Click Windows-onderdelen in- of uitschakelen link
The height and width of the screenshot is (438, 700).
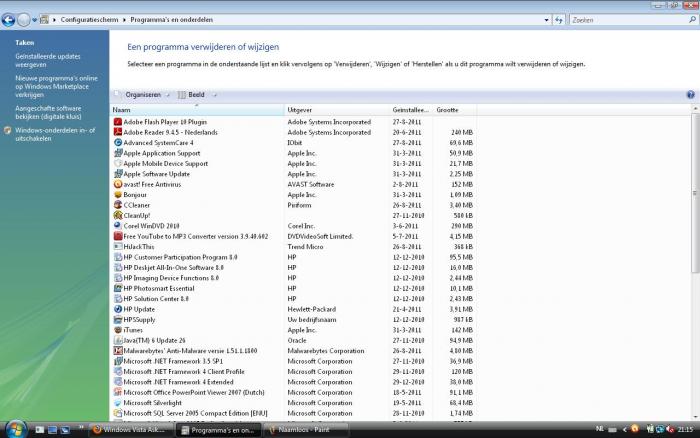pos(55,134)
